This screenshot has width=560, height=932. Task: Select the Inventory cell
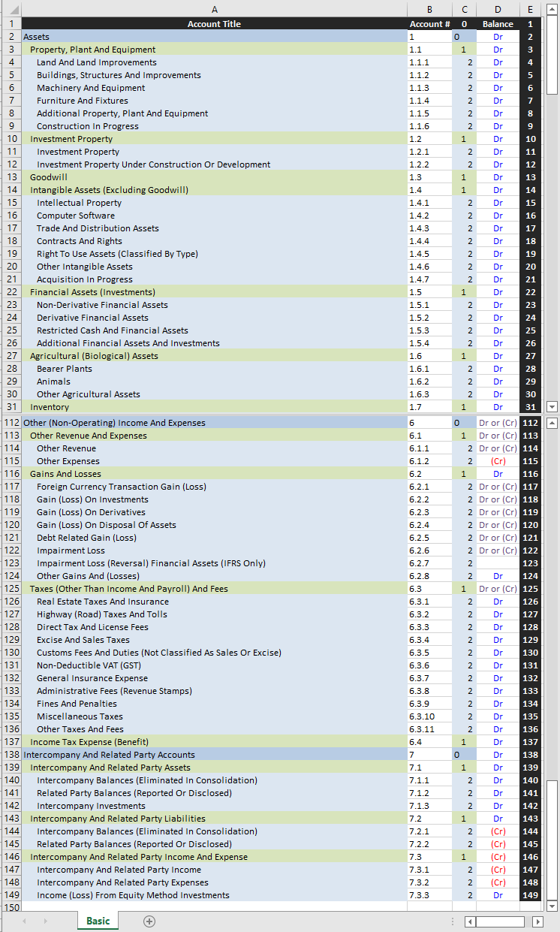[x=215, y=407]
